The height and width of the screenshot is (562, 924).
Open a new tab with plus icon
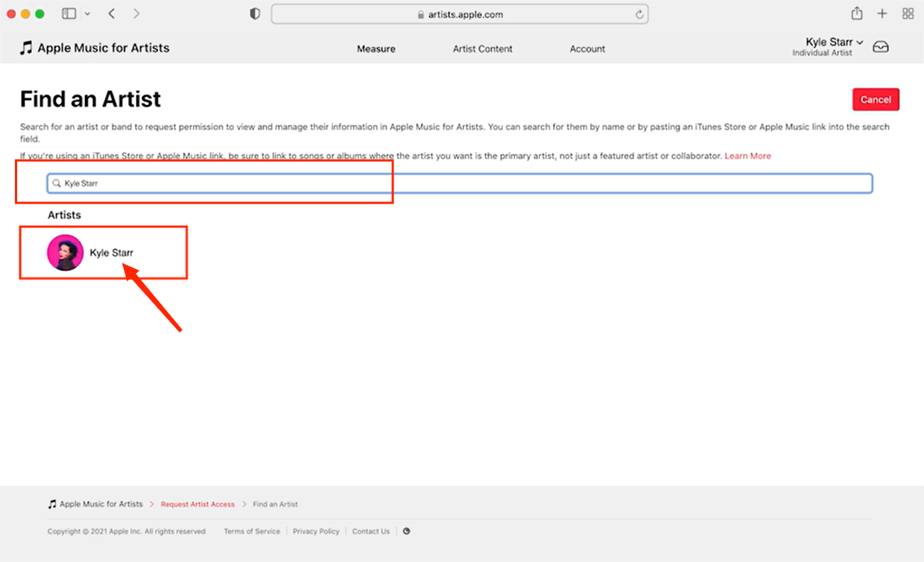click(882, 13)
